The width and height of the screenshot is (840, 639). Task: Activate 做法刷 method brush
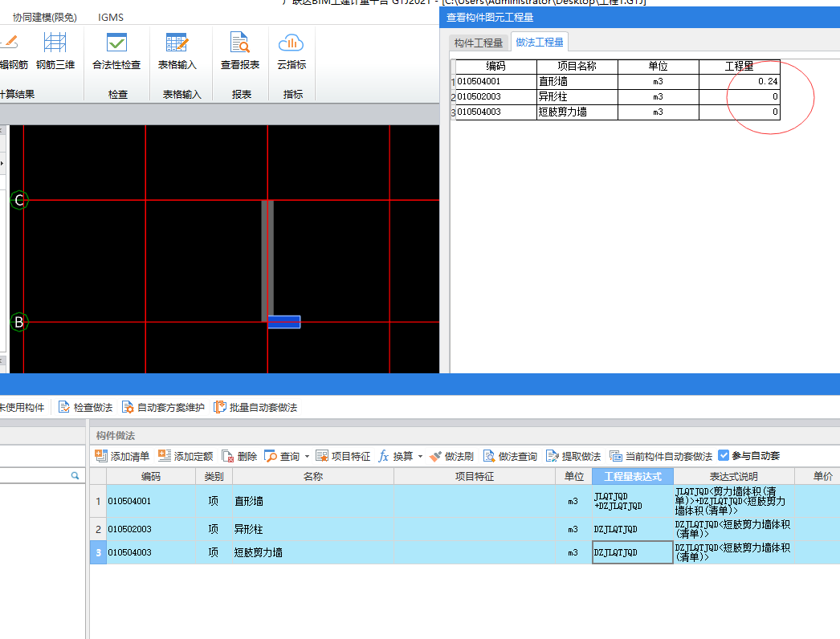(451, 456)
